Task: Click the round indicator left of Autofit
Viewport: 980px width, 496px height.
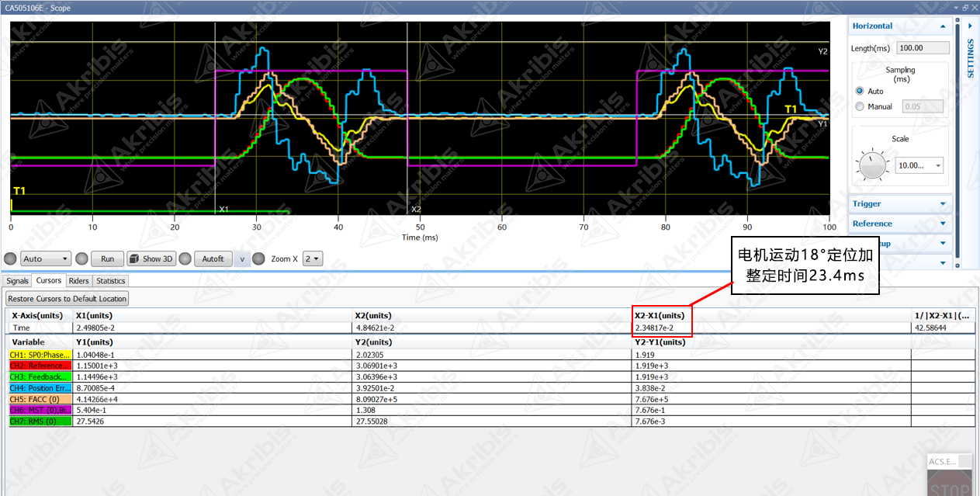Action: (x=185, y=258)
